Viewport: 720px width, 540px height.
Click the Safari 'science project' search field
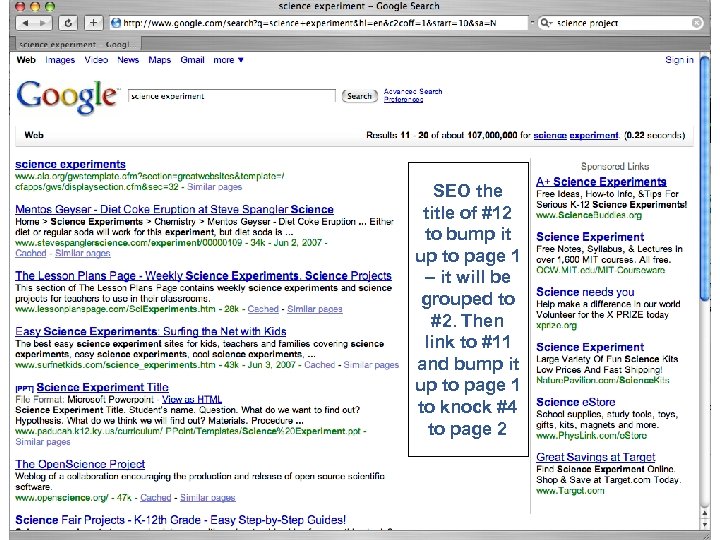tap(621, 23)
